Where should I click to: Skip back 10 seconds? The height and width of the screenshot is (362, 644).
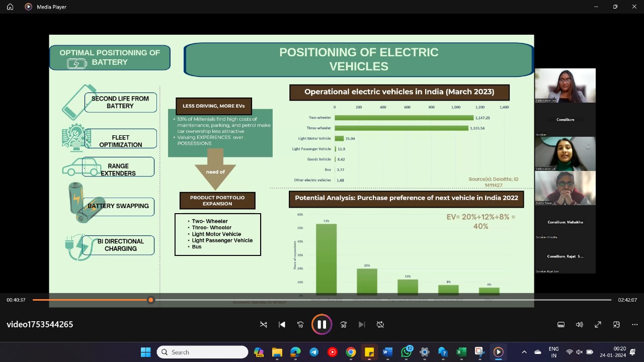300,325
